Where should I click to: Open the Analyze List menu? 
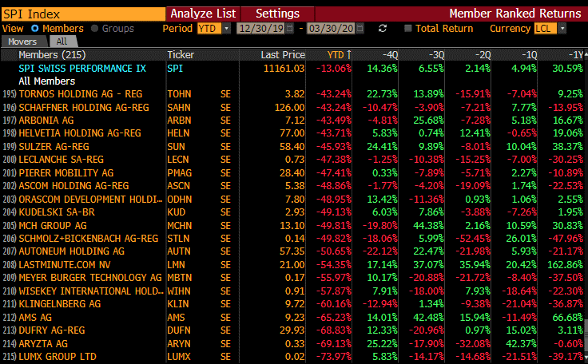(203, 14)
